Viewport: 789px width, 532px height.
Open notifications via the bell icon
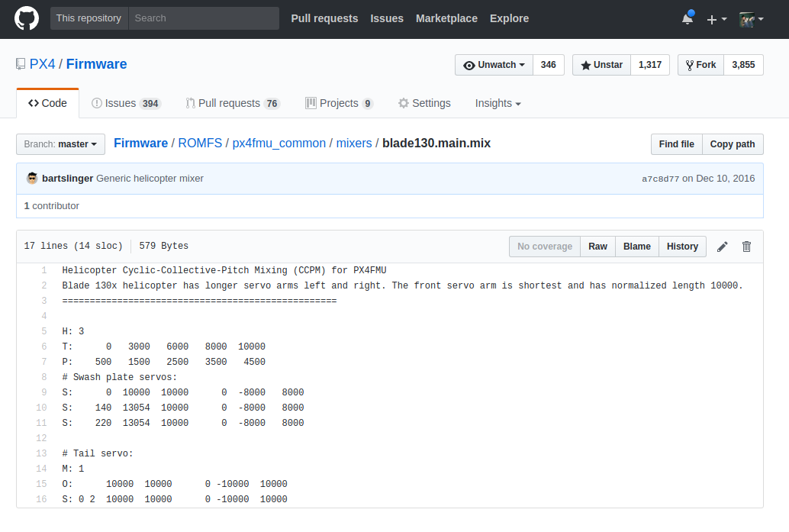[x=685, y=18]
